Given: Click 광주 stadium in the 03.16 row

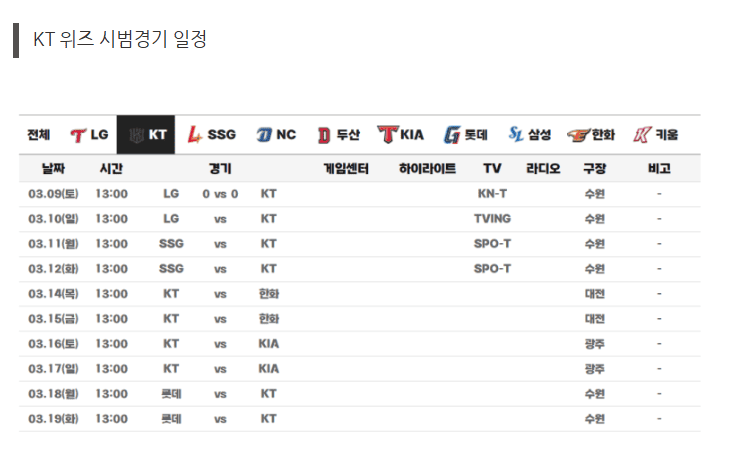Looking at the screenshot, I should [594, 344].
